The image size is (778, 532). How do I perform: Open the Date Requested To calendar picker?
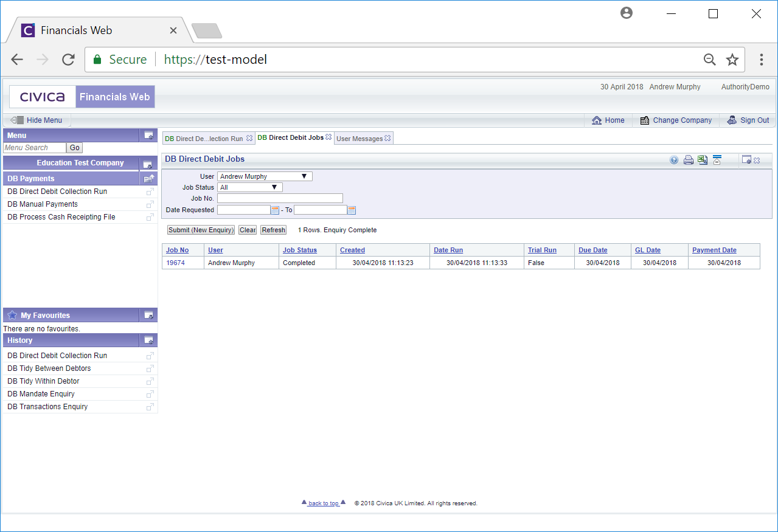point(352,210)
